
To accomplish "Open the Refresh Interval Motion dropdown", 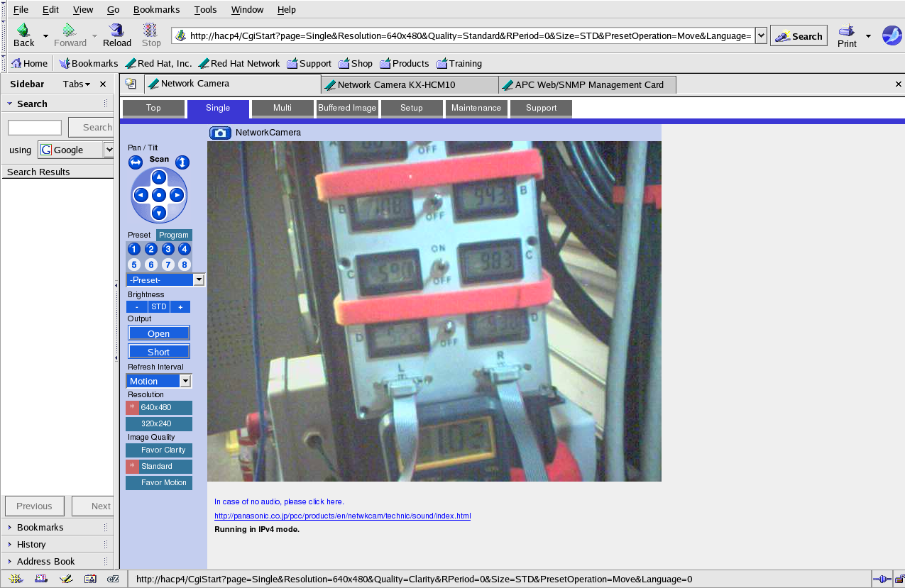I will [159, 381].
